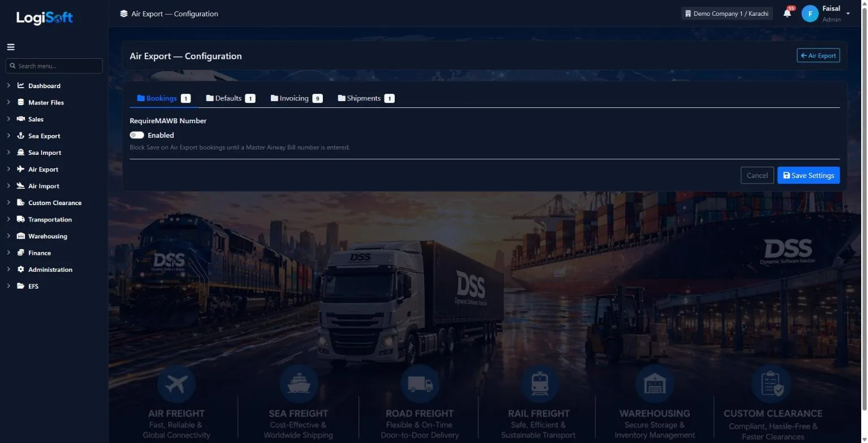The image size is (868, 443).
Task: Expand the Air Import chevron
Action: (x=8, y=186)
